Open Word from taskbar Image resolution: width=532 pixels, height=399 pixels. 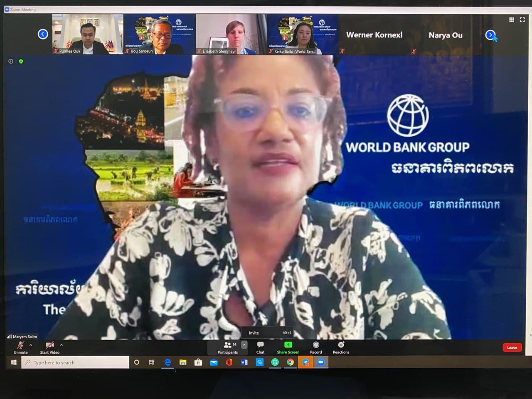[244, 362]
